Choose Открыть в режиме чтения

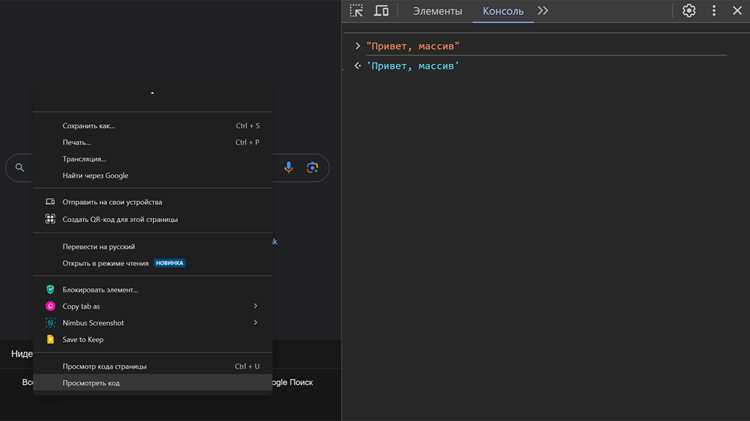pos(153,263)
